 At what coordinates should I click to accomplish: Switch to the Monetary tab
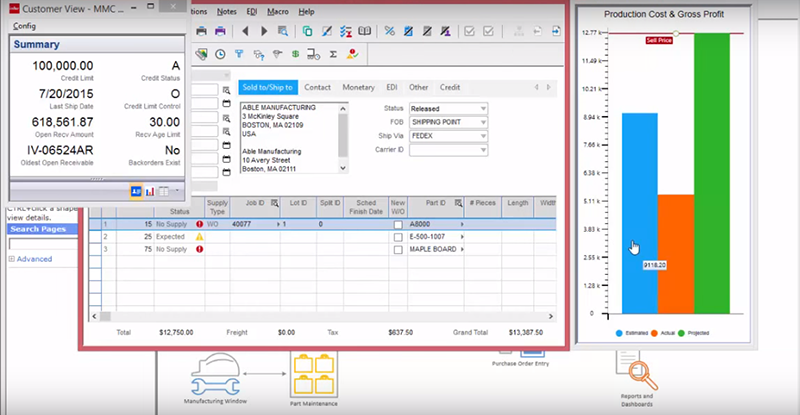[x=358, y=87]
